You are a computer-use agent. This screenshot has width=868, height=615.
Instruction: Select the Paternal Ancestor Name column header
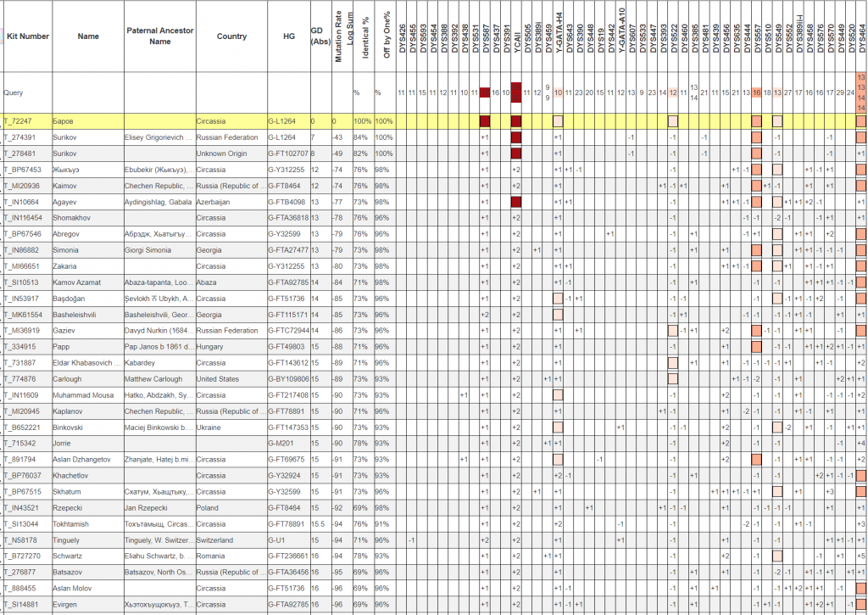click(159, 36)
